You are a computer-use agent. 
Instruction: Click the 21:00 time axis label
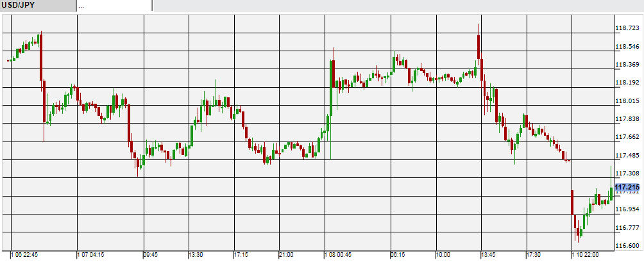286,255
